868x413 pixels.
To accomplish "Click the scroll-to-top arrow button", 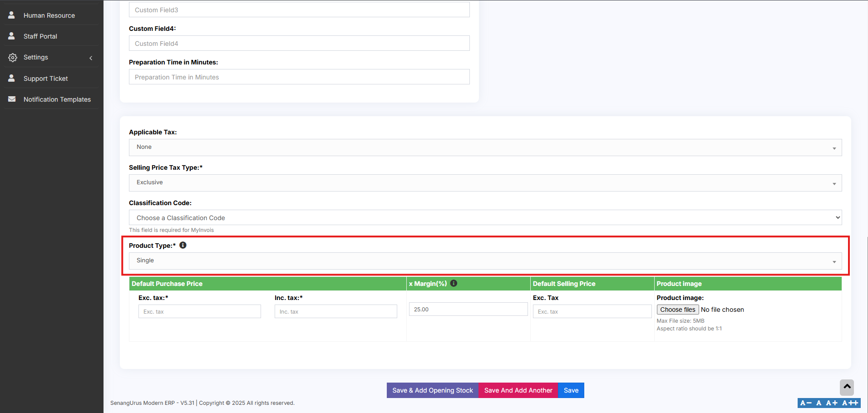I will click(847, 387).
